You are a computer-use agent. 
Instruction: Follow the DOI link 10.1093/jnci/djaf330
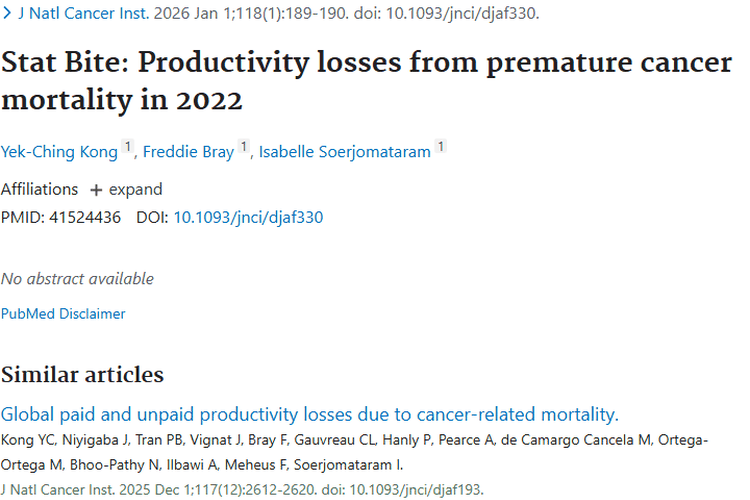pos(248,217)
